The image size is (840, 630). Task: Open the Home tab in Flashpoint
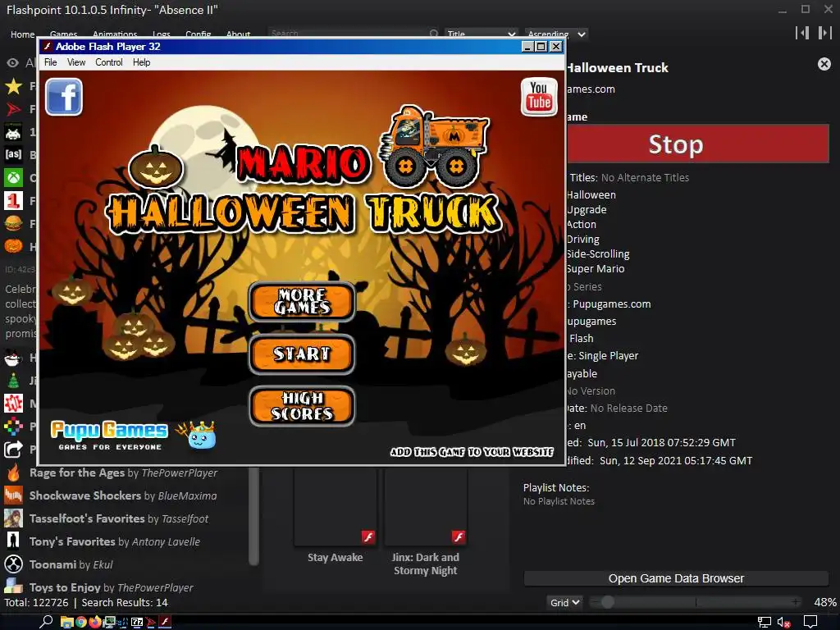[x=22, y=34]
